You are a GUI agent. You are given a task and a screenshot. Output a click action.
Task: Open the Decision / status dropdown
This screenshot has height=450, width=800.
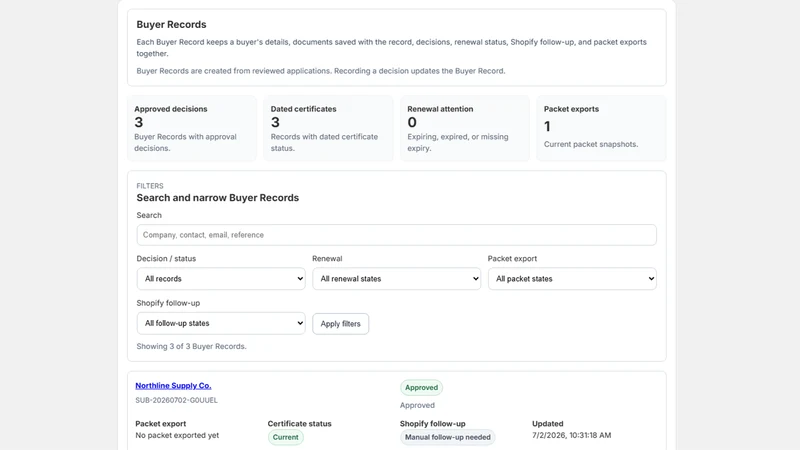click(x=221, y=279)
